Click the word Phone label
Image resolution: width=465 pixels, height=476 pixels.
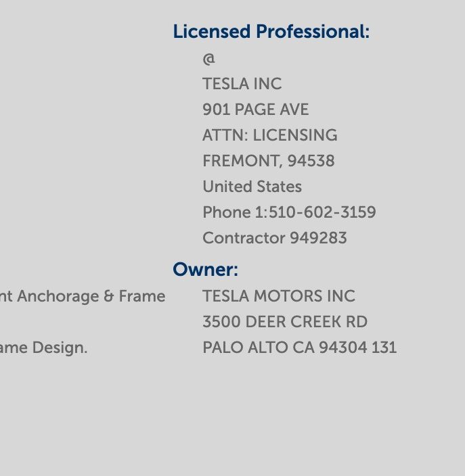pos(227,212)
